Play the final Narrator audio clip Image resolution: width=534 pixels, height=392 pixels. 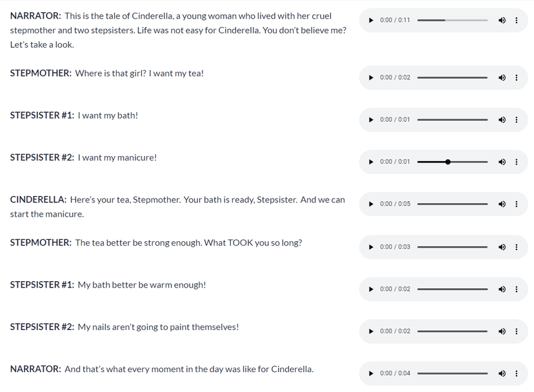coord(371,373)
